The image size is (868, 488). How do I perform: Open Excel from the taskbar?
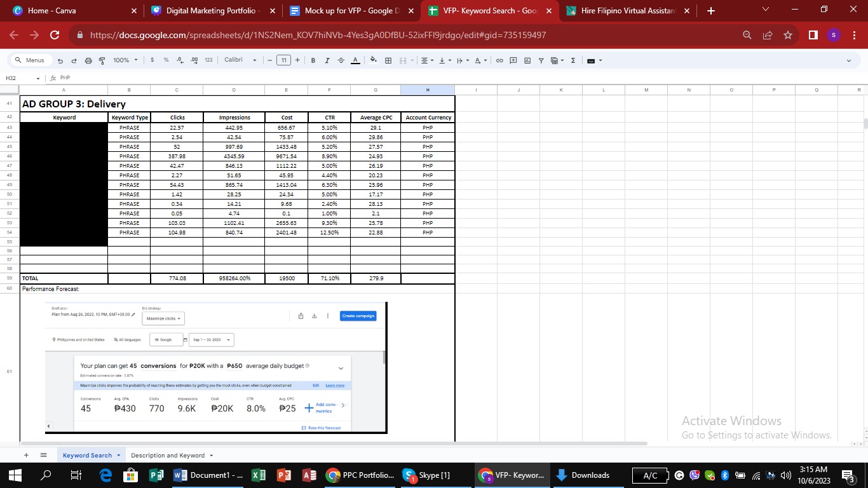[x=258, y=475]
